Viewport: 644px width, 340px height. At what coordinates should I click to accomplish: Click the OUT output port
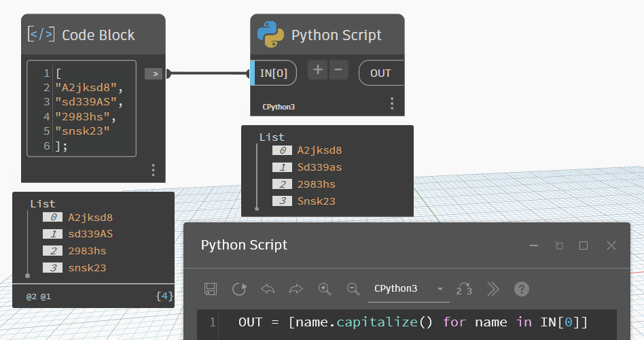click(380, 73)
